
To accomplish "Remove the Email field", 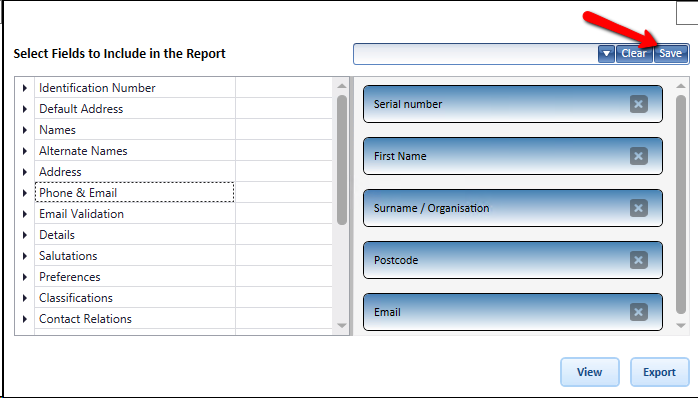I will pyautogui.click(x=638, y=312).
